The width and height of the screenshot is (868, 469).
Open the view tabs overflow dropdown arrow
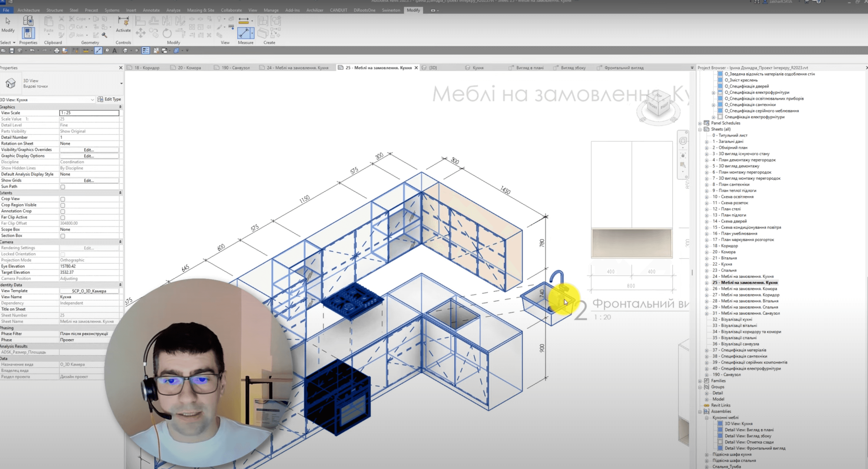click(692, 68)
